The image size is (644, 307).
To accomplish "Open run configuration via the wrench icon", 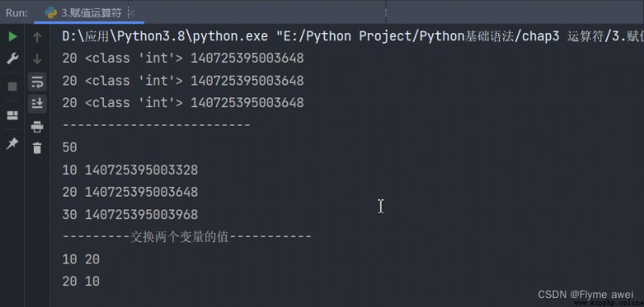I will point(13,59).
